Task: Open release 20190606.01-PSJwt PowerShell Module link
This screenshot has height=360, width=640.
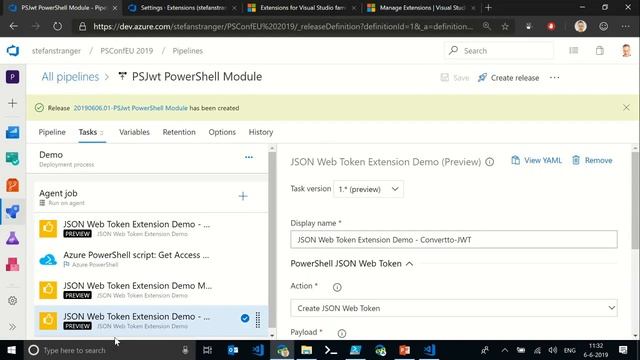Action: 131,108
